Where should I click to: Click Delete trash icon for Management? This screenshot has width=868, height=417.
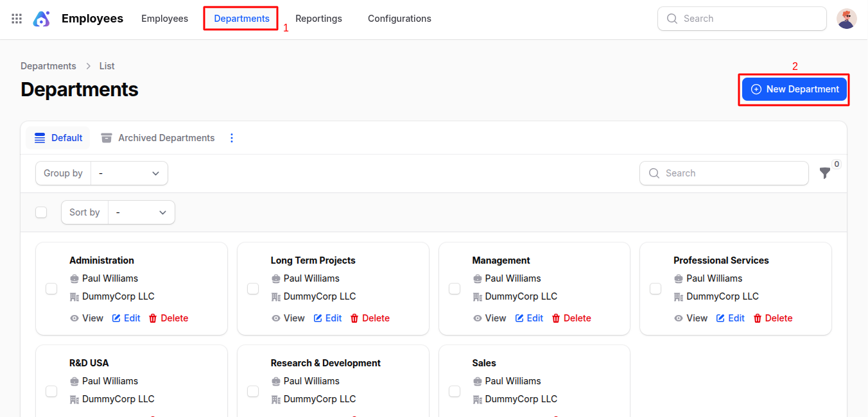point(556,318)
